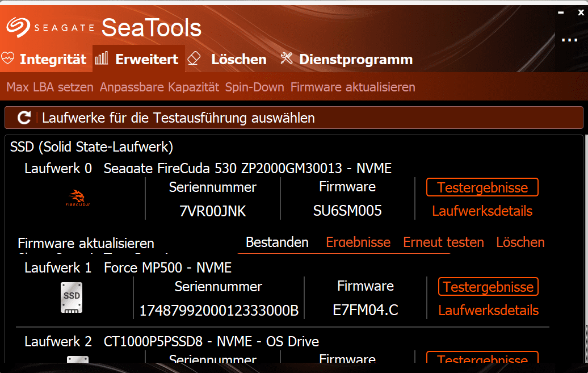This screenshot has height=373, width=588.
Task: Open Testergebnisse for CT1000P5PSSD8 drive
Action: [482, 357]
